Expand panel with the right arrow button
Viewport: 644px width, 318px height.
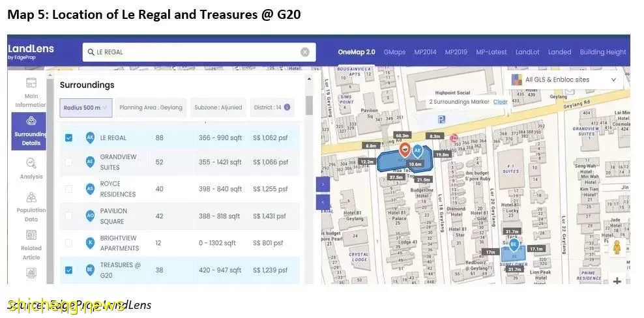323,184
